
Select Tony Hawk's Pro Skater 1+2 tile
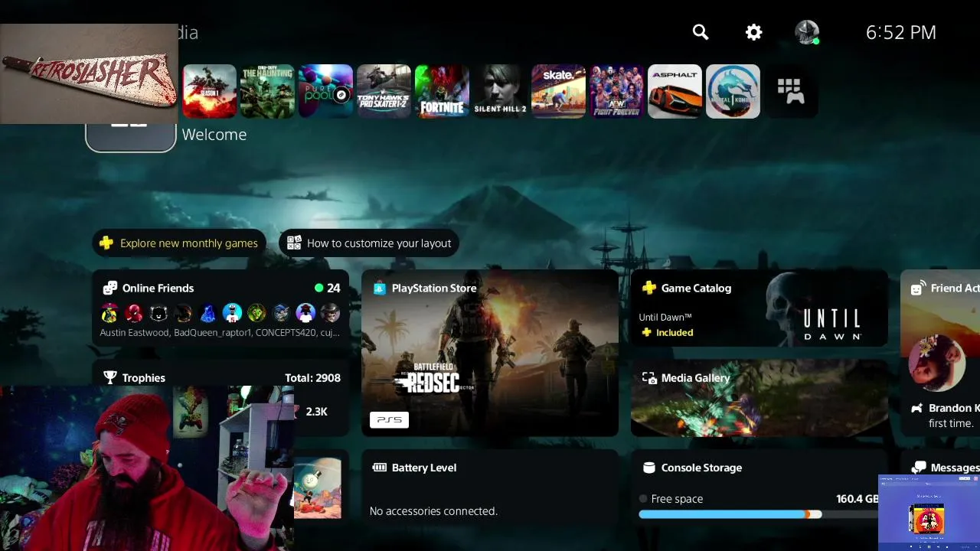(x=384, y=91)
